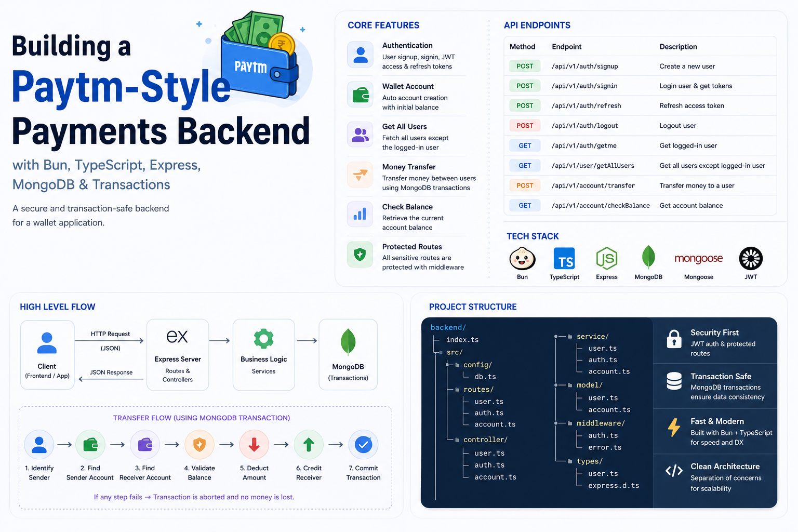Click the Express JS hexagon logo
The image size is (798, 532).
coord(606,258)
